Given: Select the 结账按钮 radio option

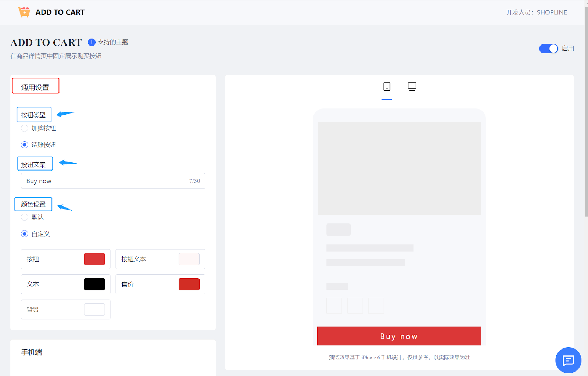Looking at the screenshot, I should [x=25, y=145].
